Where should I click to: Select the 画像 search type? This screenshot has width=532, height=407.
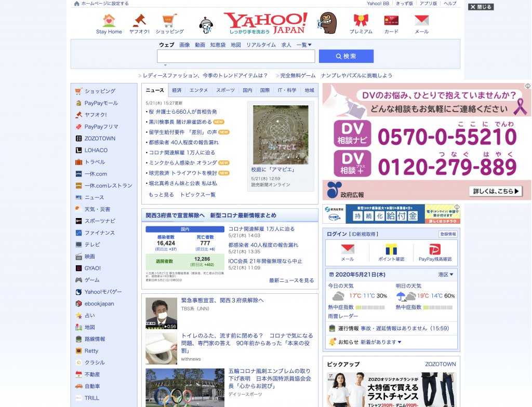pos(184,45)
